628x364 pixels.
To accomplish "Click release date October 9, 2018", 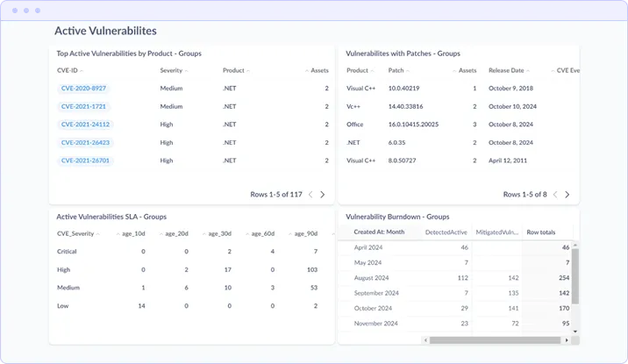I will 511,88.
